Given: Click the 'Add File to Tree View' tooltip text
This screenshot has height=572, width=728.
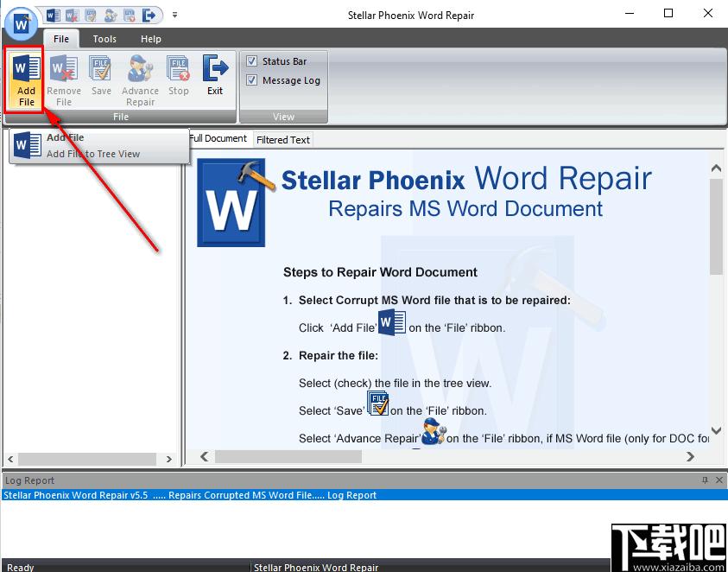Looking at the screenshot, I should point(93,154).
